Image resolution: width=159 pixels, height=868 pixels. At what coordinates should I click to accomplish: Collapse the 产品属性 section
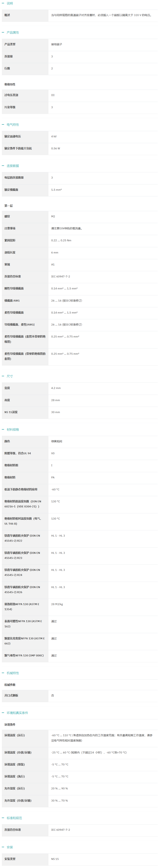(10, 33)
